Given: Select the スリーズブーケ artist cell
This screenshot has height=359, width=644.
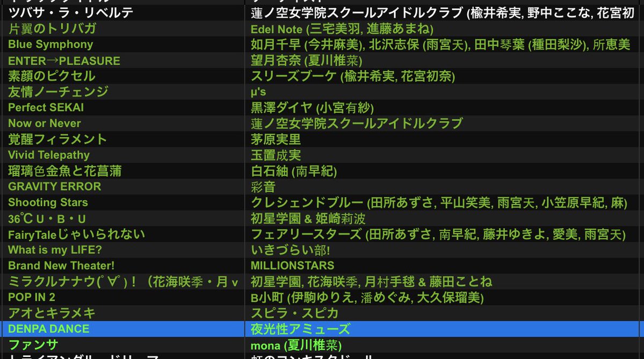Looking at the screenshot, I should (x=353, y=76).
